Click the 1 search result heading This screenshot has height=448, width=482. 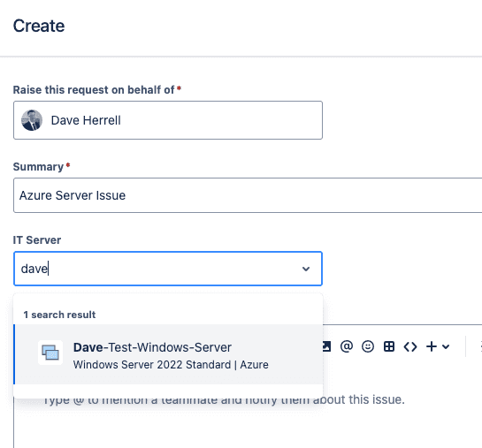coord(59,315)
